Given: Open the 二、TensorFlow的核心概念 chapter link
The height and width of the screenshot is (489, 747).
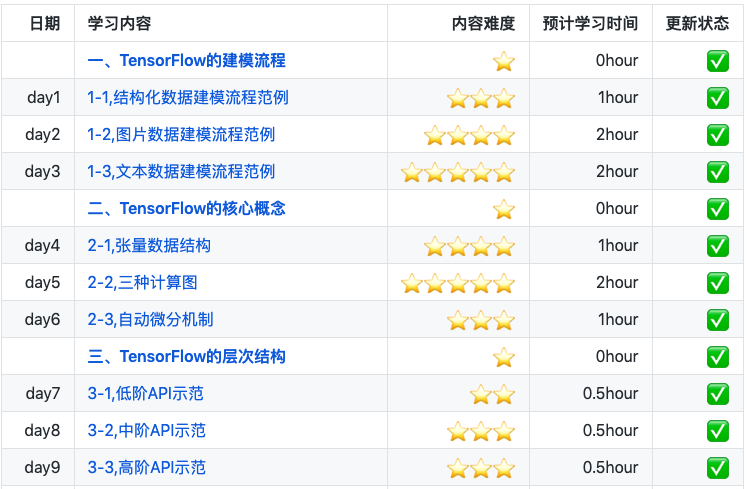Looking at the screenshot, I should (x=187, y=208).
